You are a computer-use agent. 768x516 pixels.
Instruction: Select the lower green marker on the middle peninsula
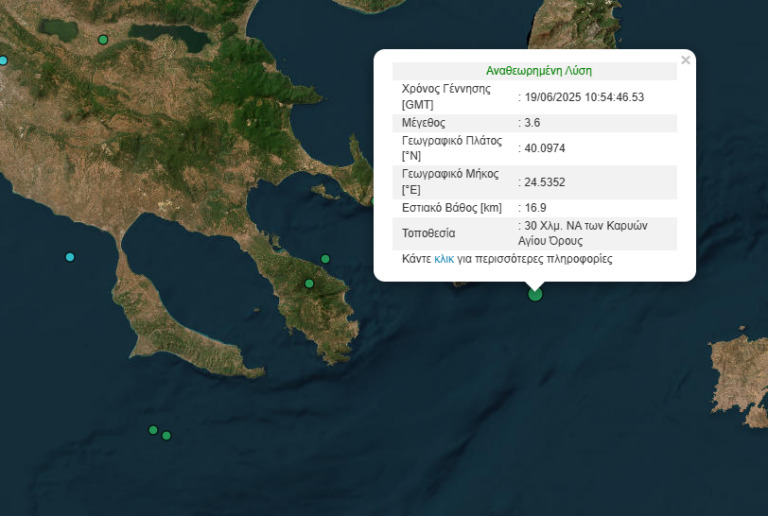(309, 284)
